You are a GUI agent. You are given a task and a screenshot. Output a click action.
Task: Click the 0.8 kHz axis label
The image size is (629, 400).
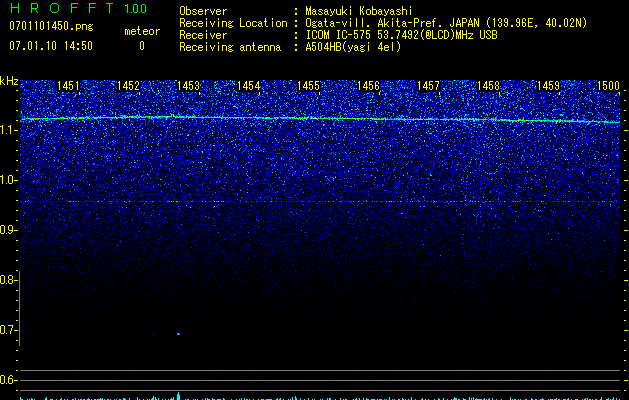tap(8, 280)
